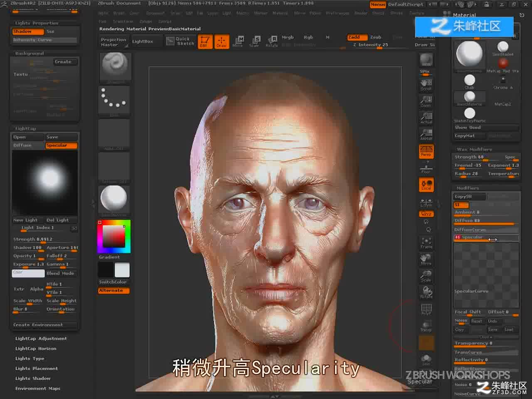Image resolution: width=532 pixels, height=399 pixels.
Task: Expand the Lights Shadow section
Action: [x=33, y=379]
